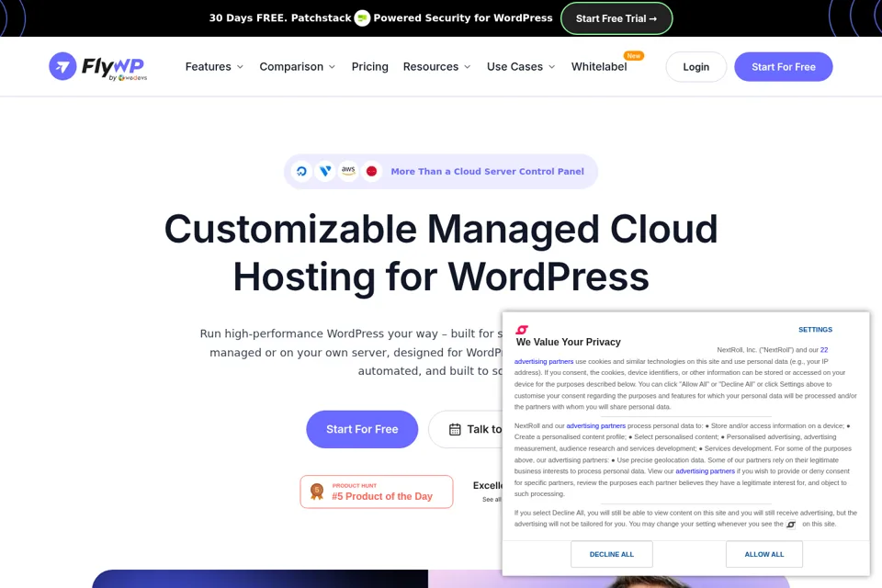The image size is (882, 588).
Task: Click the 'Customizable Managed Cloud Hosting' headline
Action: click(x=441, y=253)
